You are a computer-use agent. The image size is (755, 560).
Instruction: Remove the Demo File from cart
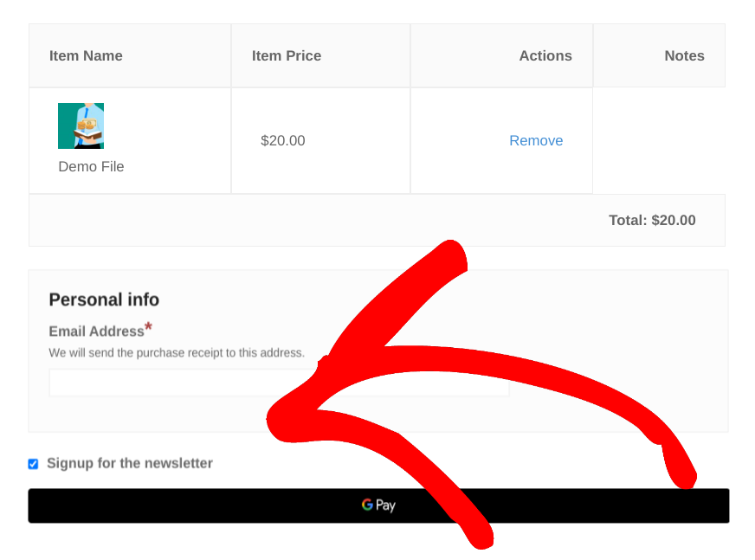coord(536,140)
